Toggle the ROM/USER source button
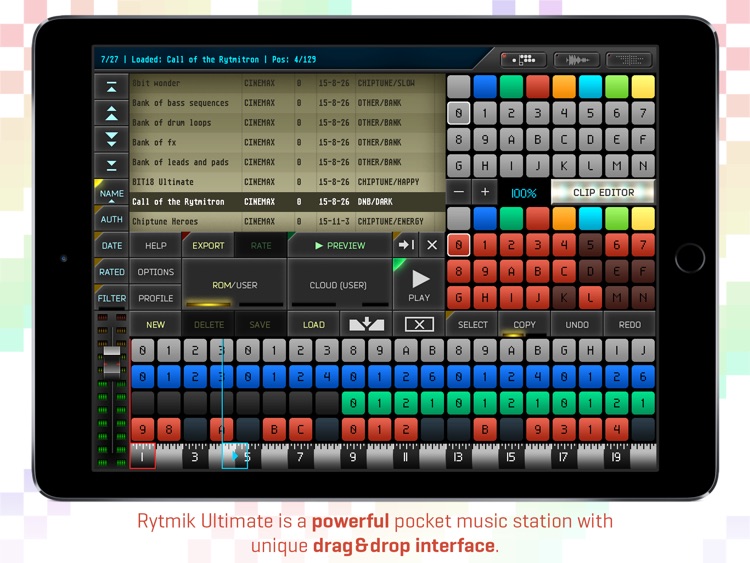 click(234, 285)
